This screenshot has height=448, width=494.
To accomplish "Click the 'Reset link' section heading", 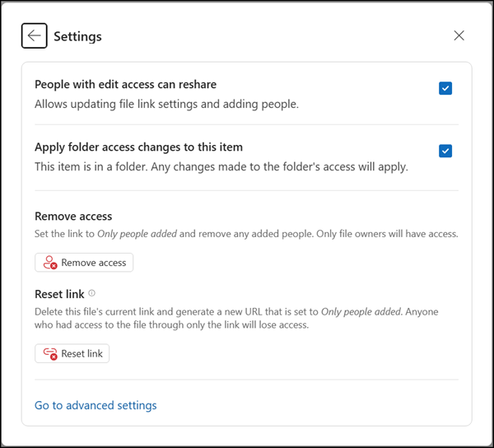I will [59, 294].
